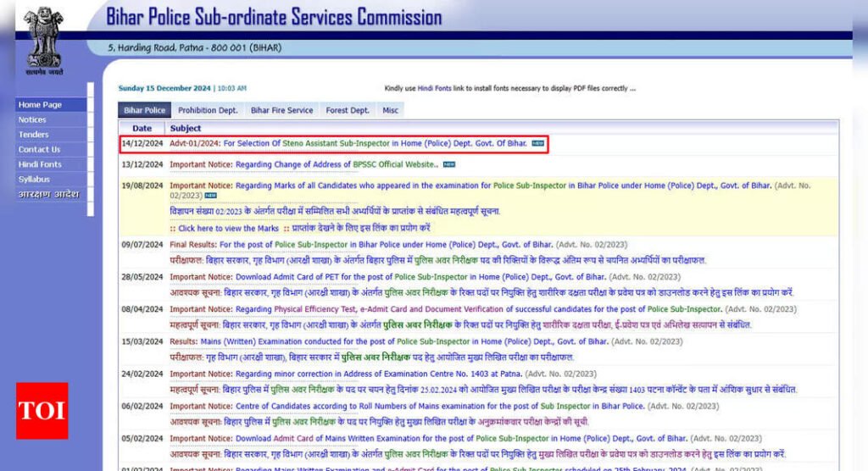Switch to Forest Dept. tab

[347, 110]
